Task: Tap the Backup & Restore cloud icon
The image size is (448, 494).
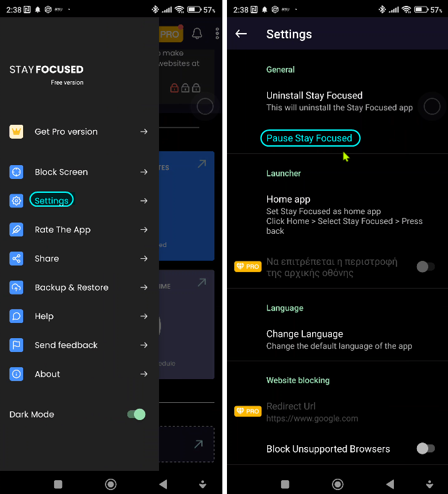Action: (16, 287)
